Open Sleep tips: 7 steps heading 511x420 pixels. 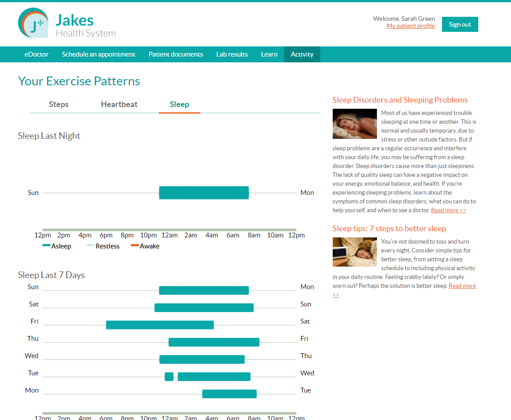tap(389, 229)
